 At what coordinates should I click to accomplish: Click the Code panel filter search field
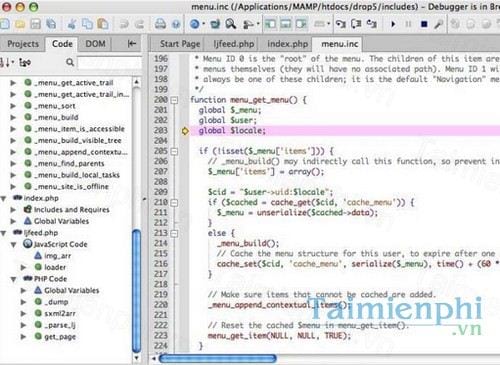[110, 62]
